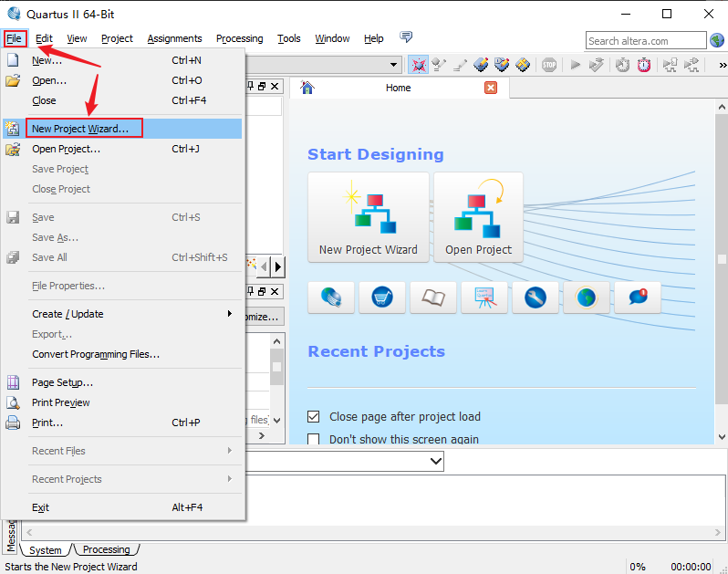Choose New... from the File menu
Image resolution: width=728 pixels, height=574 pixels.
click(x=122, y=60)
